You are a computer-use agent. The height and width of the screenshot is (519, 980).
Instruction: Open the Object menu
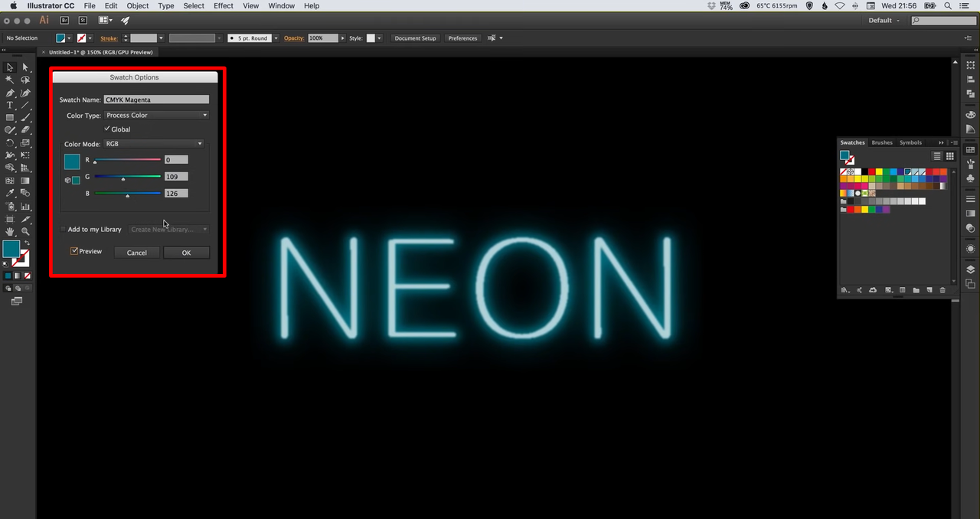(138, 5)
